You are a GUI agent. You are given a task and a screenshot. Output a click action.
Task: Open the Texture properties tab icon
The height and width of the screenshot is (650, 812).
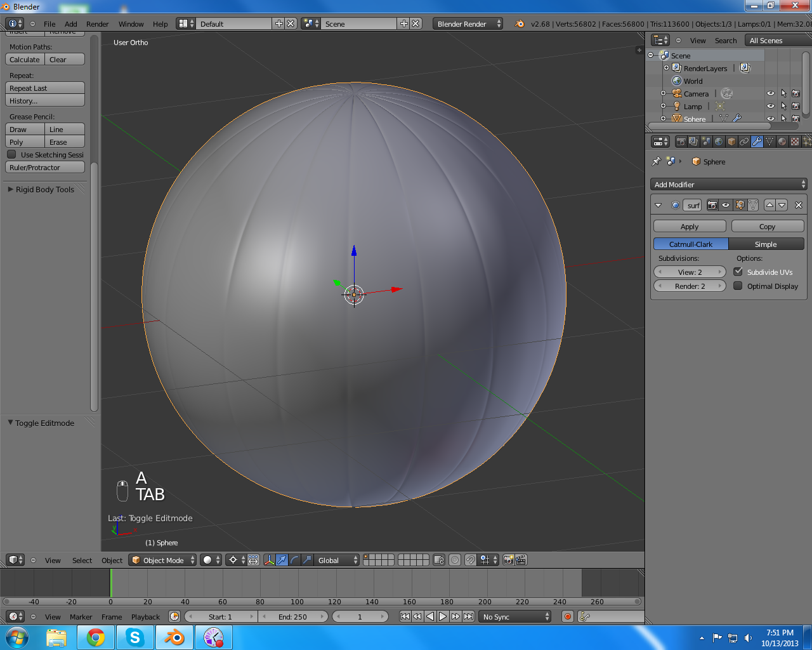tap(795, 142)
